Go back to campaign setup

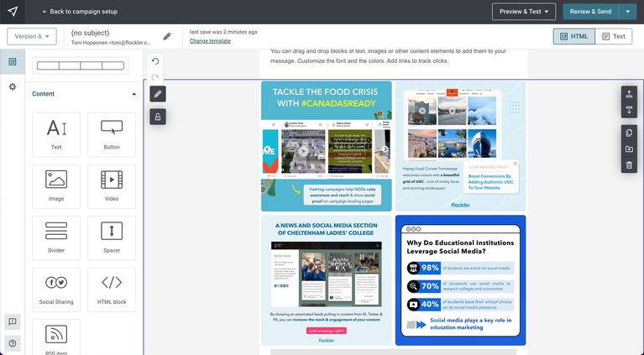point(80,12)
